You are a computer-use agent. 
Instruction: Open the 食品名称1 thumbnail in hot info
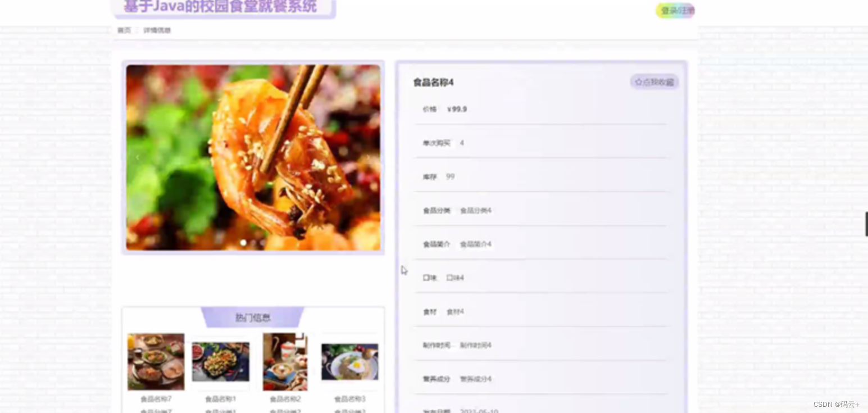pyautogui.click(x=220, y=362)
